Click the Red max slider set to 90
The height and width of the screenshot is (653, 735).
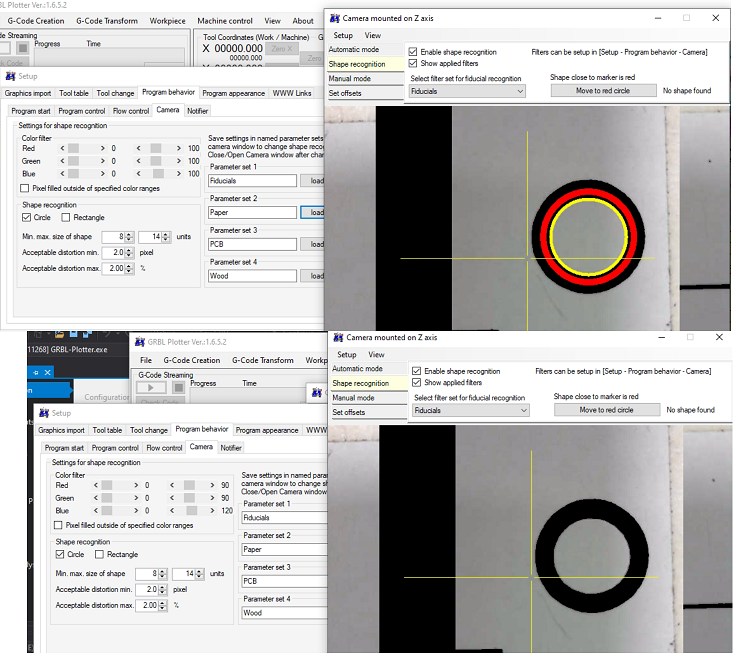[x=190, y=484]
